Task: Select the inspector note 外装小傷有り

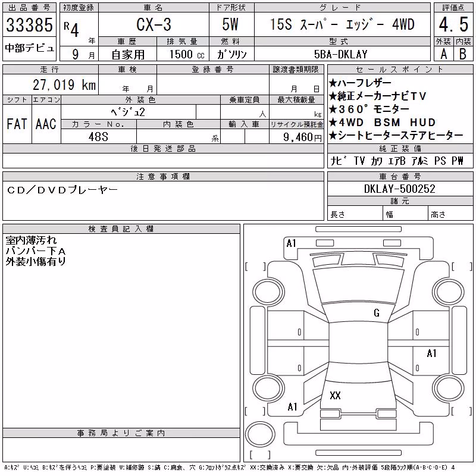Action: (x=36, y=261)
